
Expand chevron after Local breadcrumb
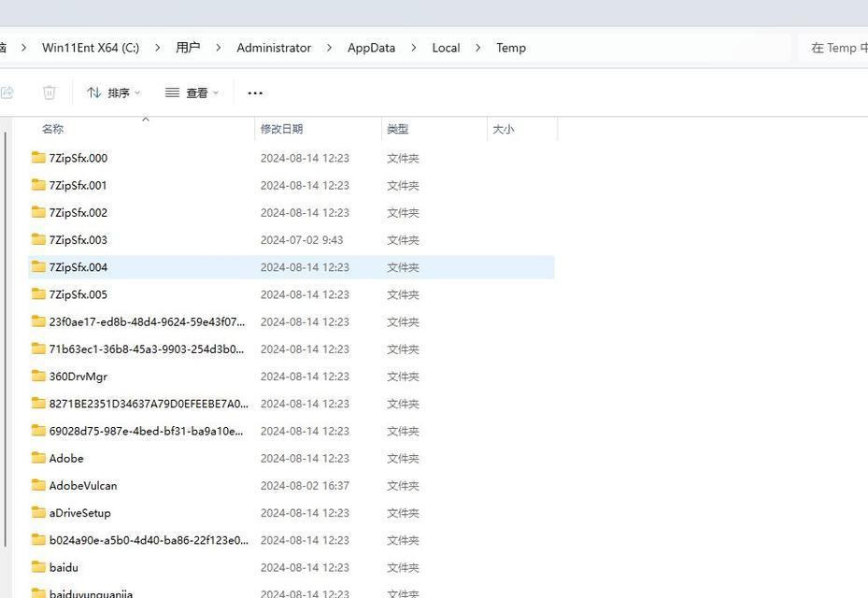tap(477, 49)
